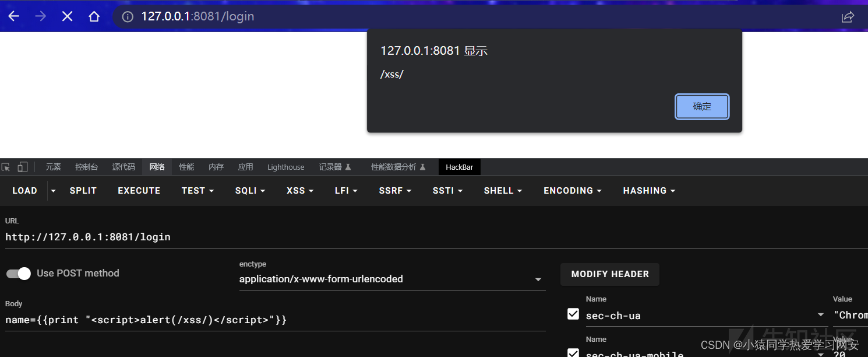Click the HackBar SPLIT button
This screenshot has height=357, width=868.
[x=83, y=191]
